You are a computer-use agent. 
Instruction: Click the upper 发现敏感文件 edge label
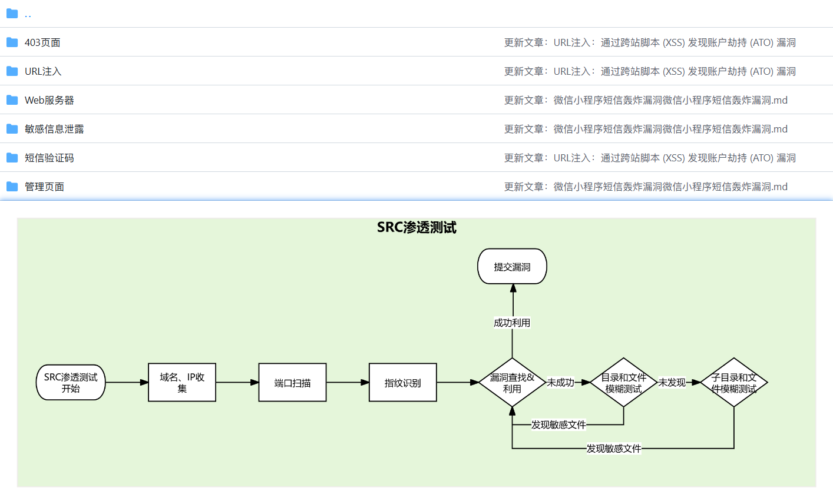[x=558, y=425]
